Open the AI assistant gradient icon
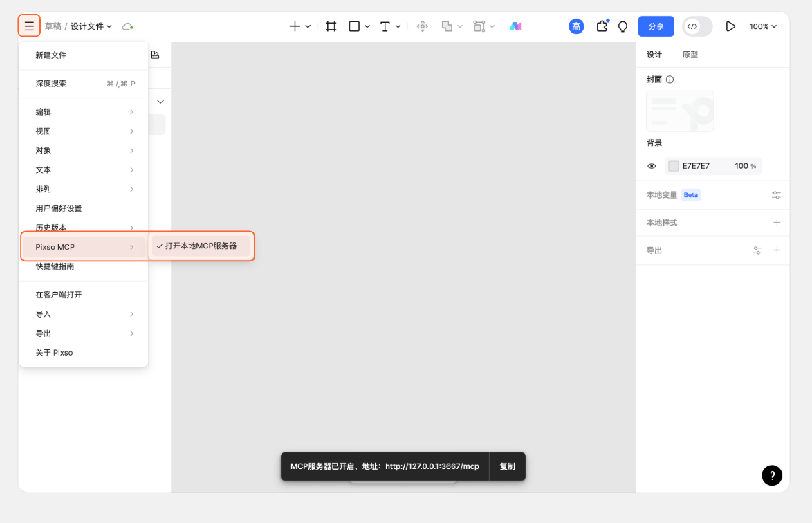The height and width of the screenshot is (523, 812). coord(515,26)
